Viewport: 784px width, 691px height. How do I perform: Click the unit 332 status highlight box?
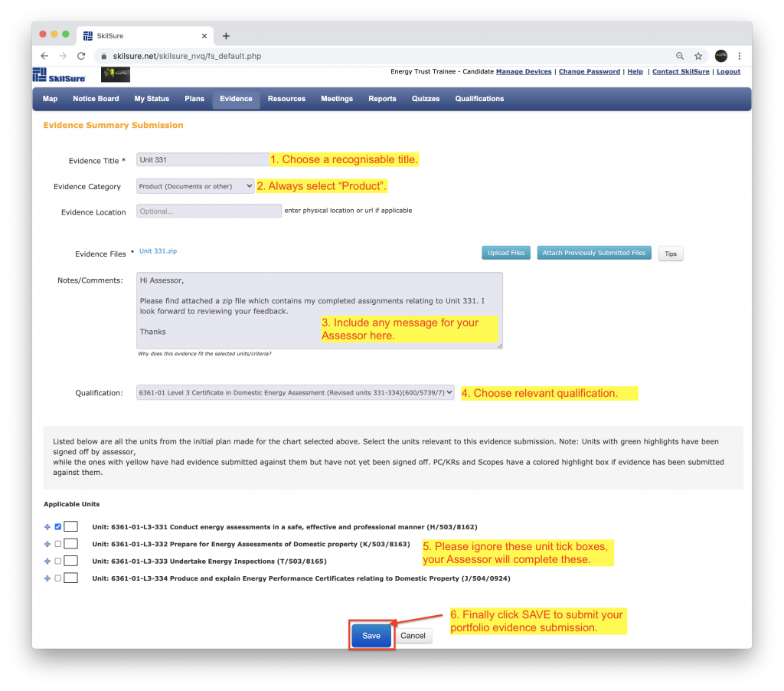point(71,543)
